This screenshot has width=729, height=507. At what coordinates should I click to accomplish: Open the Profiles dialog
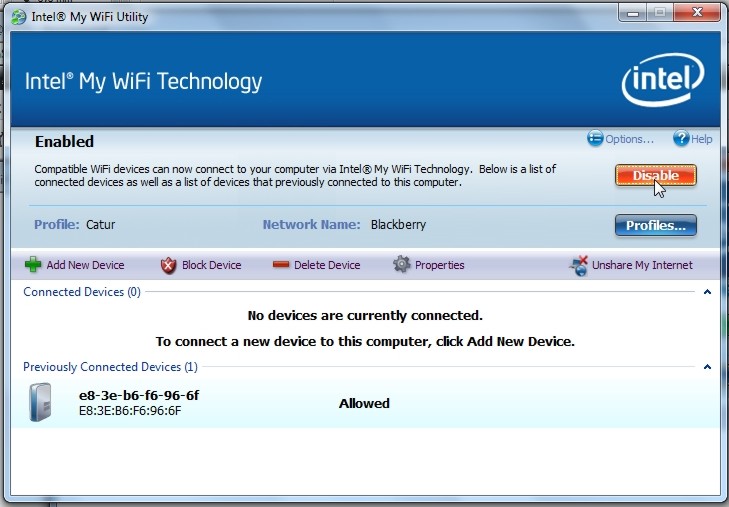656,225
